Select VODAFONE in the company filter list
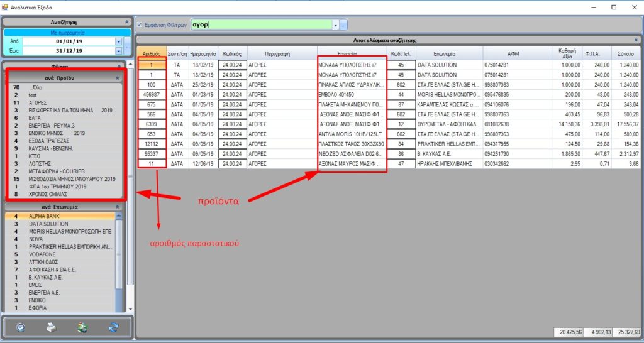Screen dimensions: 644x343 43,253
